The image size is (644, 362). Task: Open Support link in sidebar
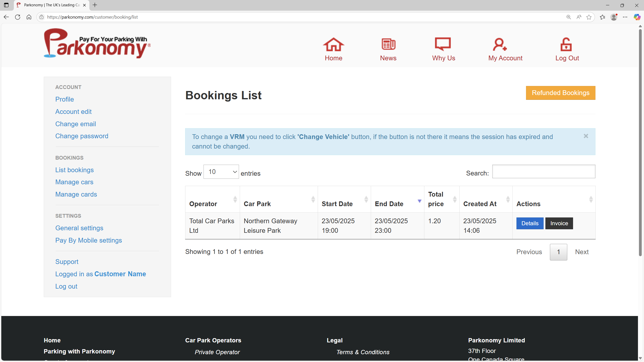67,262
